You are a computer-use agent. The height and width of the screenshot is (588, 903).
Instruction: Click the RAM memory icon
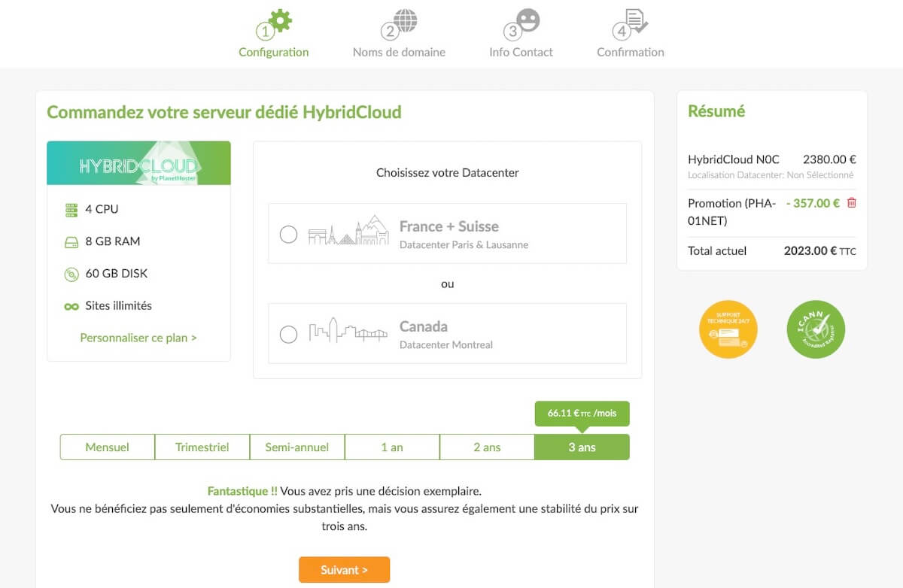click(71, 242)
